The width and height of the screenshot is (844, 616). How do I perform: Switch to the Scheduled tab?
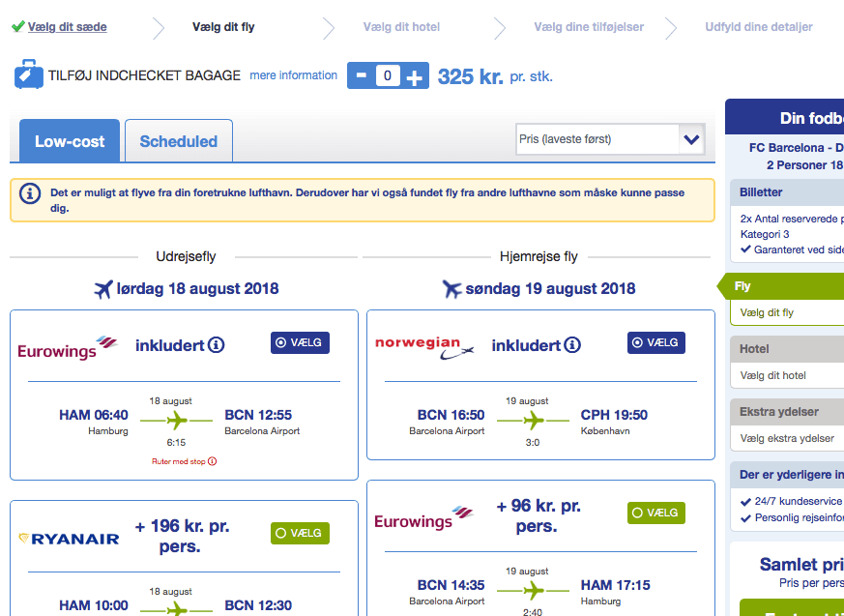point(179,141)
